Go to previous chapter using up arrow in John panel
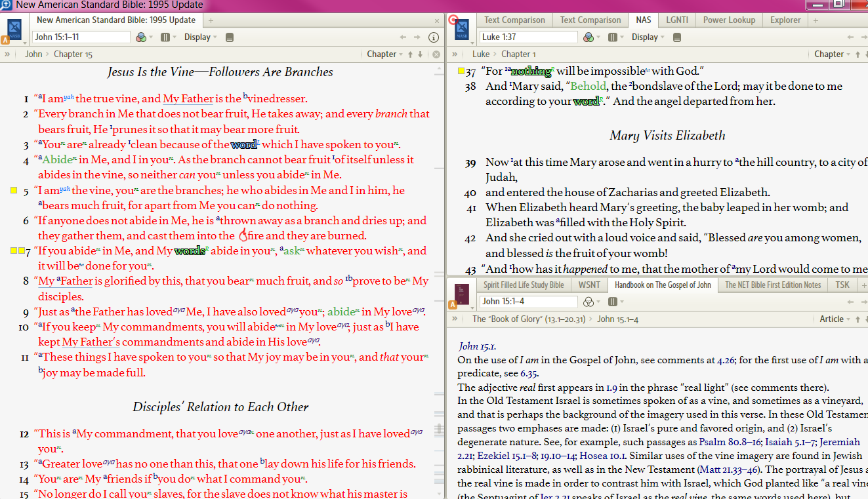 [x=411, y=54]
